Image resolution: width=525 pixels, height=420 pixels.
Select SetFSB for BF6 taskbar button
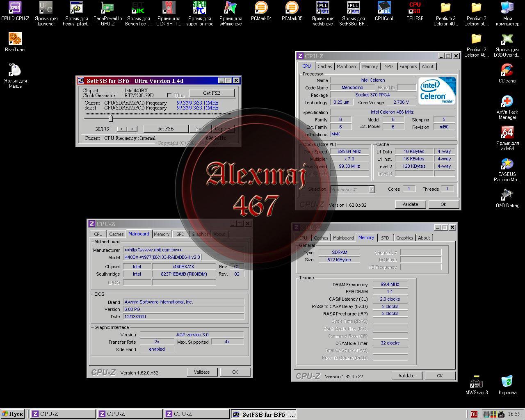(x=264, y=414)
